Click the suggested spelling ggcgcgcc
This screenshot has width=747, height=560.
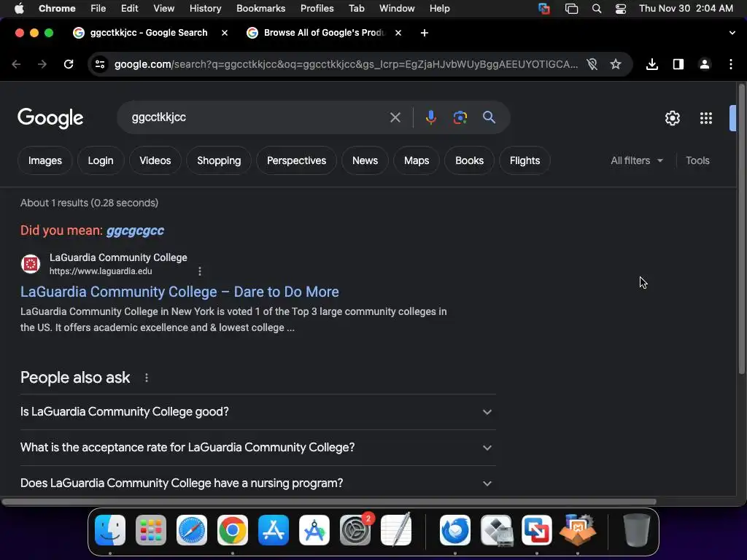tap(135, 230)
